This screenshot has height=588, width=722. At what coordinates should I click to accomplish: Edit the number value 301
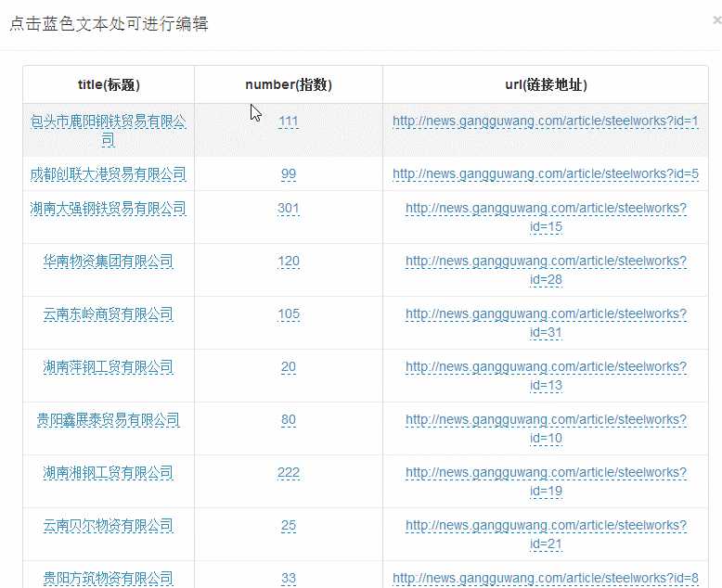coord(289,209)
